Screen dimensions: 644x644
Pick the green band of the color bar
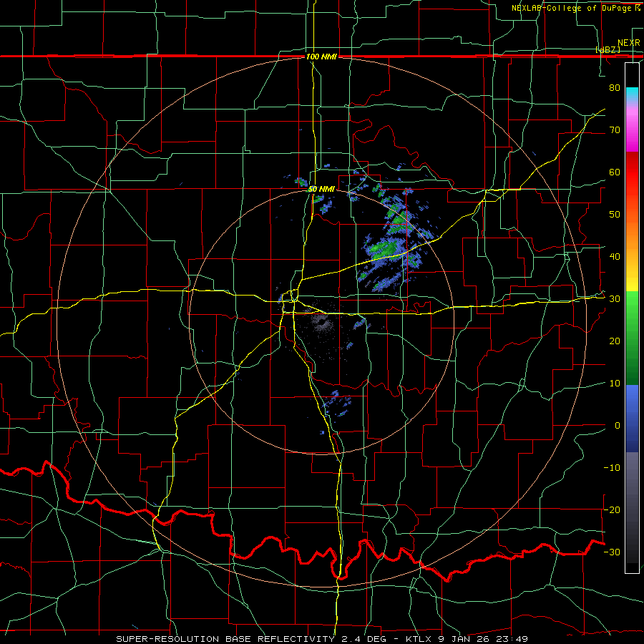(x=632, y=337)
